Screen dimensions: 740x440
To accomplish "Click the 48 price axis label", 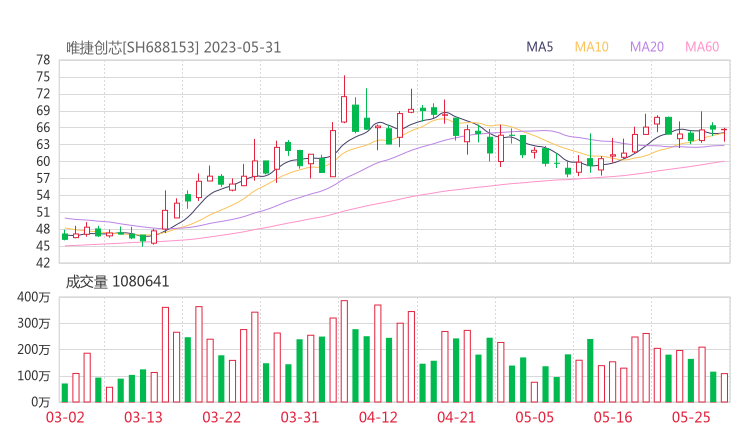I will coord(43,229).
